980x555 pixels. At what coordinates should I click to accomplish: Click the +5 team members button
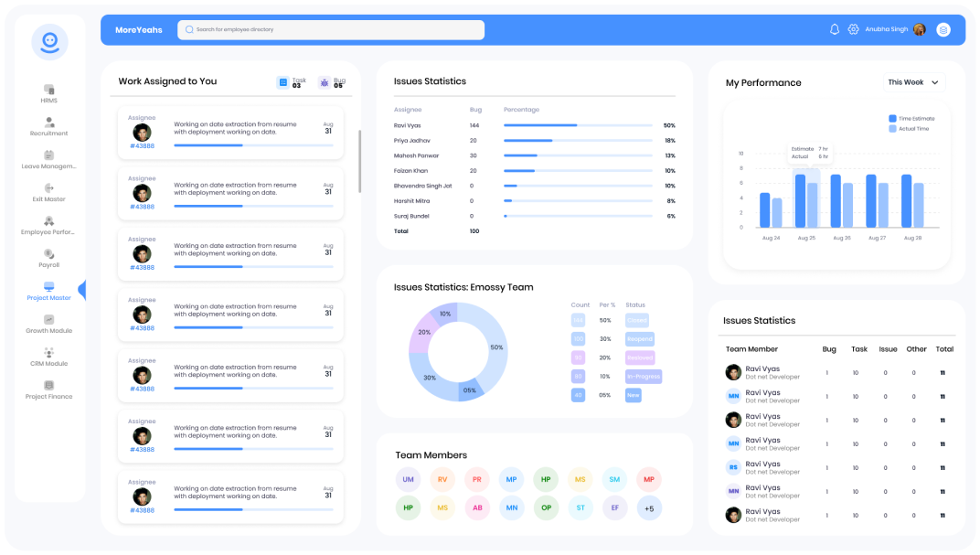click(648, 507)
